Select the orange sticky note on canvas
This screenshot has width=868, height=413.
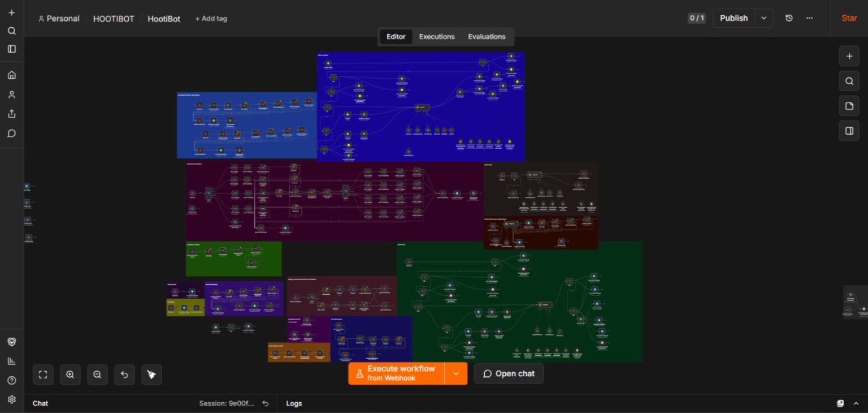299,352
